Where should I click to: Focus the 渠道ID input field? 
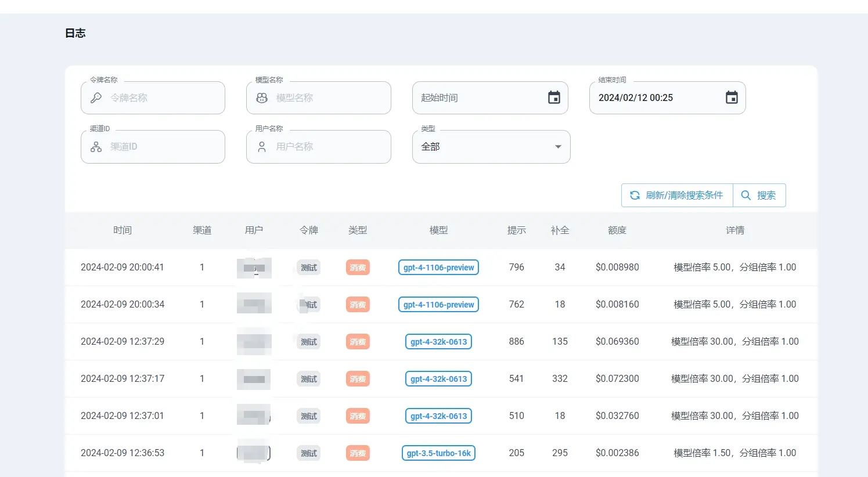(153, 147)
